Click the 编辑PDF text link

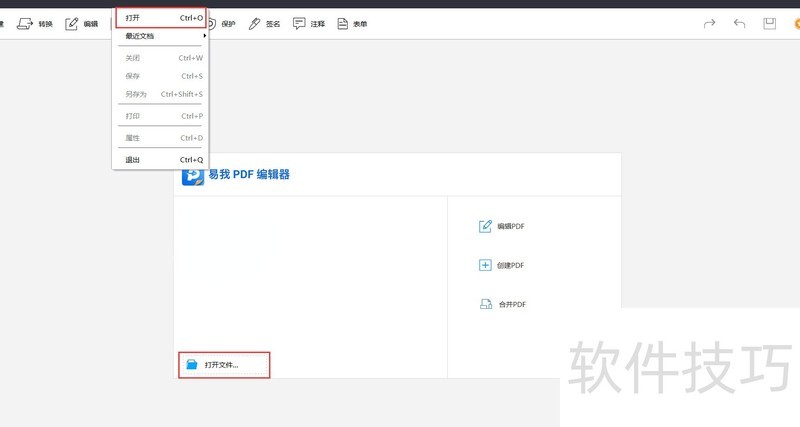coord(511,227)
